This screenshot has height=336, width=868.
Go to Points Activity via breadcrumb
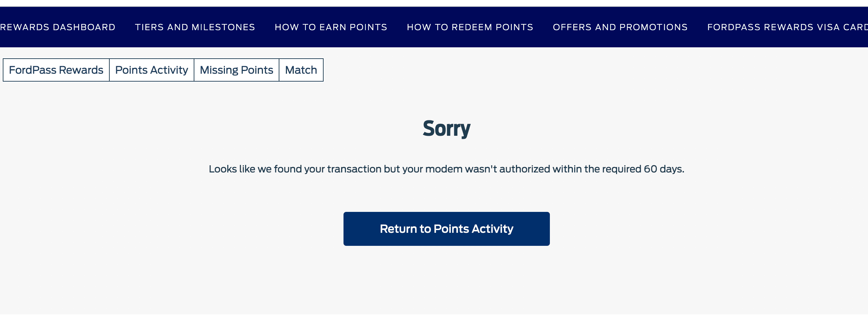(152, 70)
